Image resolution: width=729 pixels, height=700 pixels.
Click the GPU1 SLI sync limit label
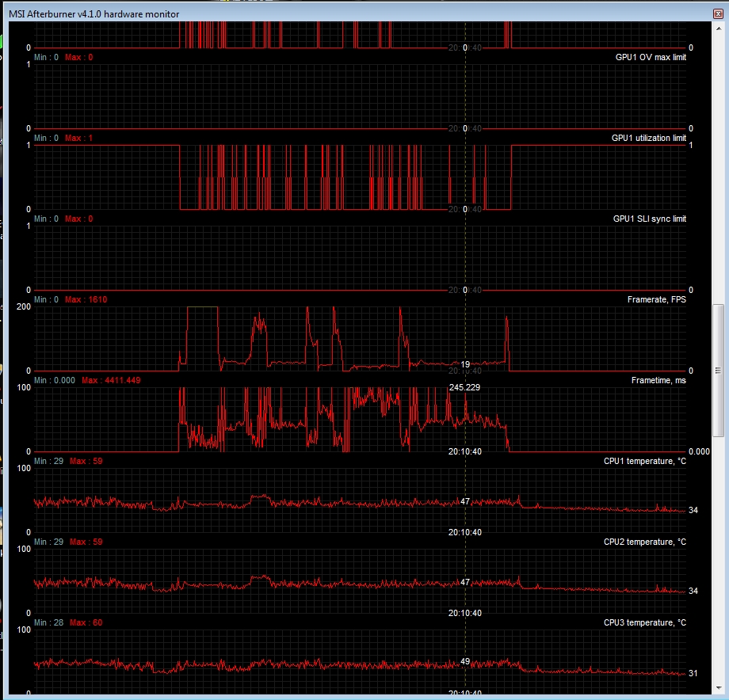[650, 219]
